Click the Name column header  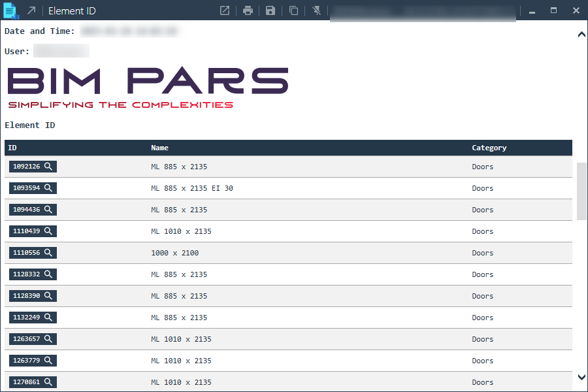[159, 148]
